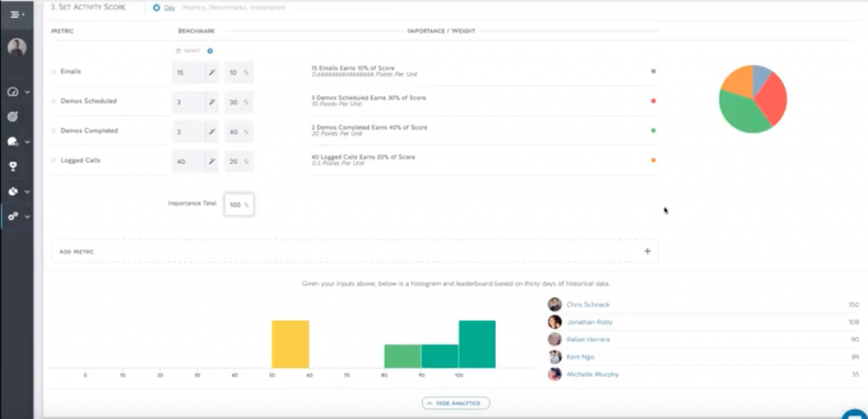Open Michelle Murphy's leaderboard name
Screen dimensions: 868x419
click(593, 374)
